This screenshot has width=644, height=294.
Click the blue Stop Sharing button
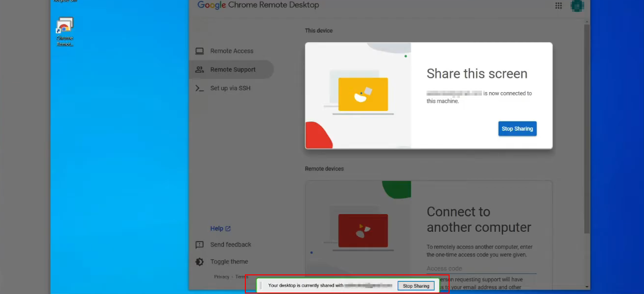pyautogui.click(x=517, y=129)
